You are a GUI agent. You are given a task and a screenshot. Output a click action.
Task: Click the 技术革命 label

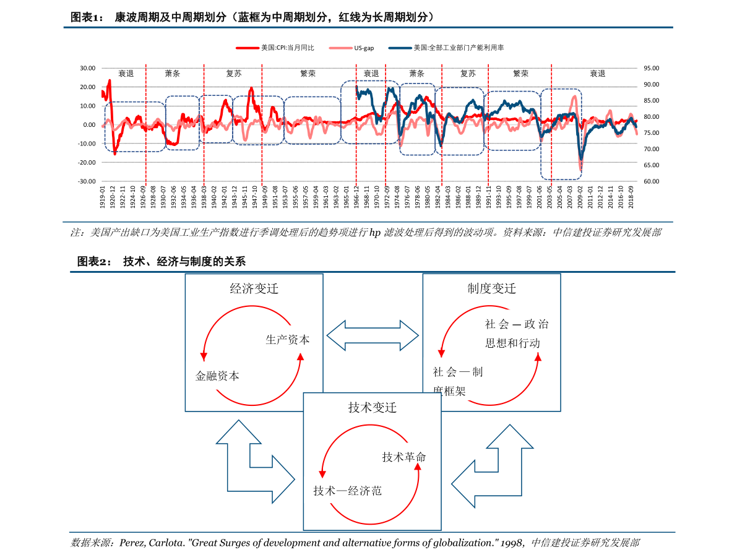coord(404,457)
